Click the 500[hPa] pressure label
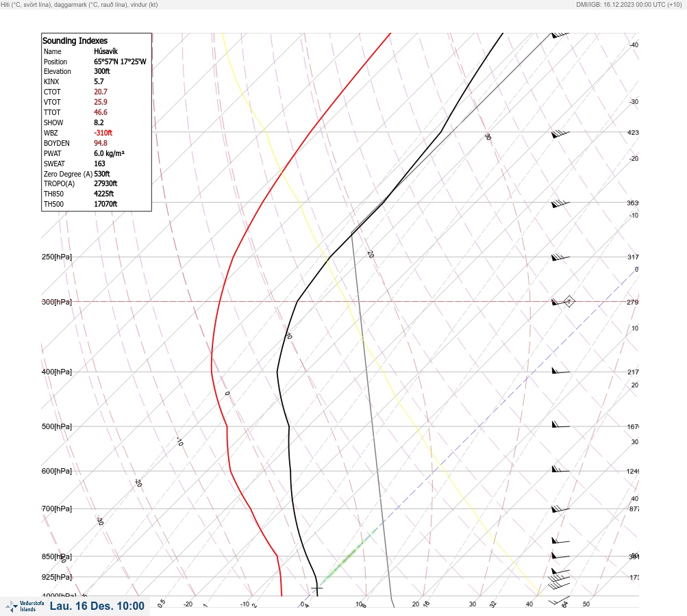Image resolution: width=687 pixels, height=616 pixels. point(57,426)
